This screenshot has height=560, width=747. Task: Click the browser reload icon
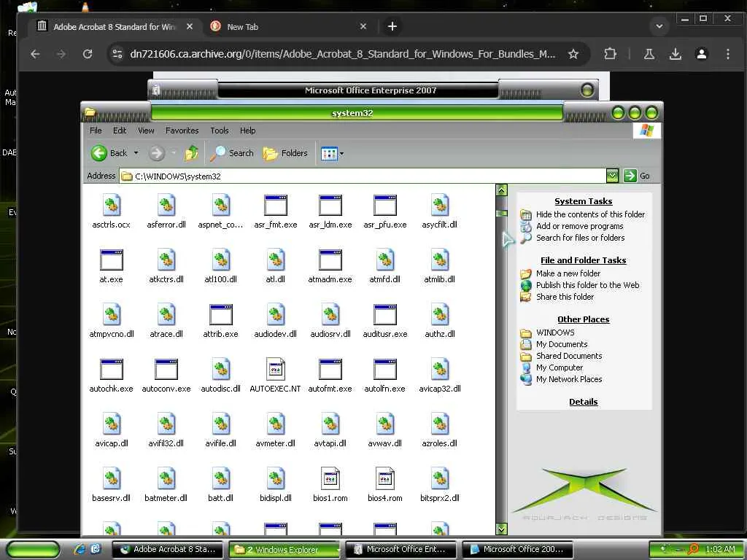(x=88, y=54)
